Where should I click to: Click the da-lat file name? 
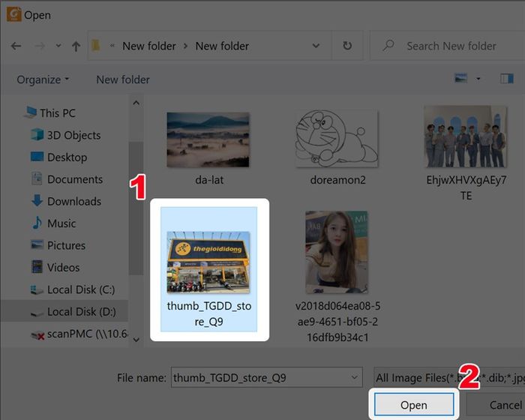click(209, 180)
